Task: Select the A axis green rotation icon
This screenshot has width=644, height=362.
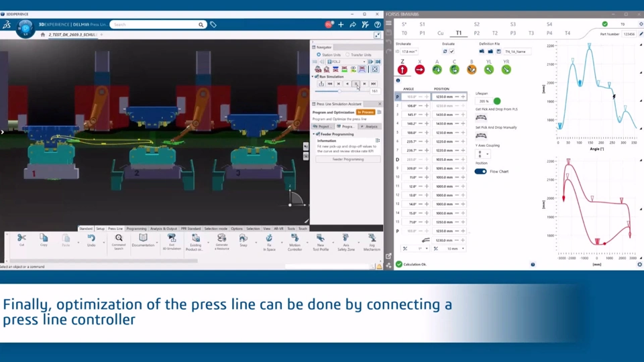Action: (x=437, y=70)
